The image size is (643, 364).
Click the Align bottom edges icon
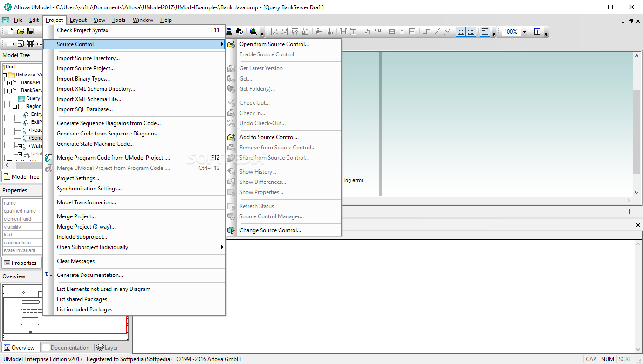305,32
